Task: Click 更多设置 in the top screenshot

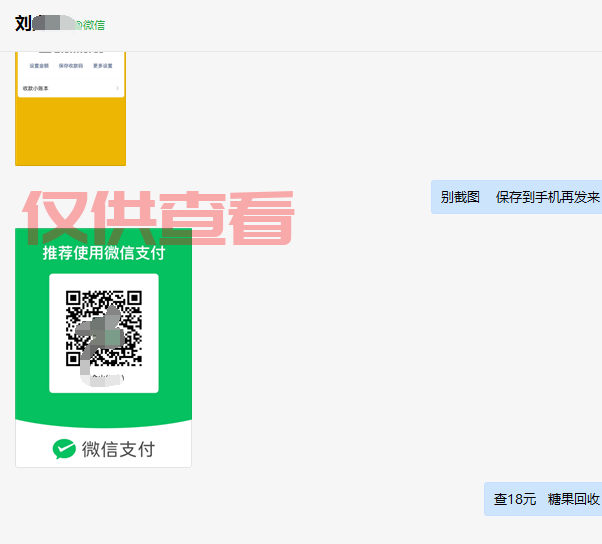Action: pyautogui.click(x=102, y=66)
